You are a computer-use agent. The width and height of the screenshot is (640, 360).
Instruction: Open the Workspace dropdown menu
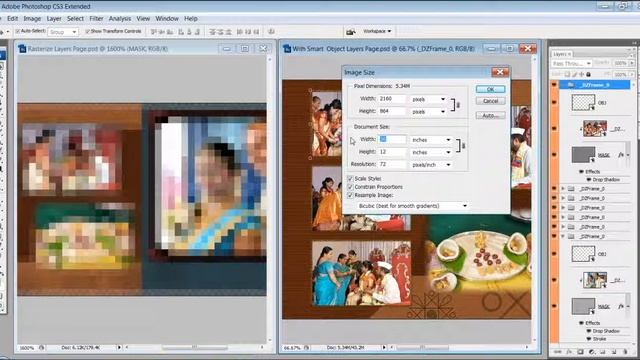(377, 31)
